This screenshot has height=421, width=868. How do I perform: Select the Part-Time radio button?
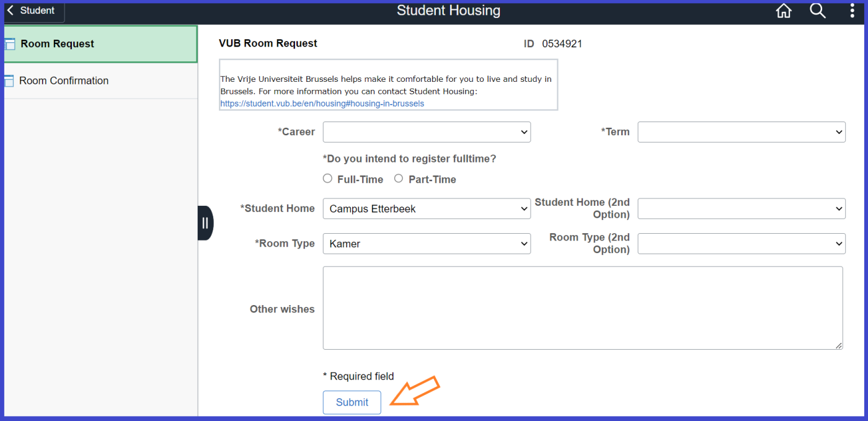[399, 179]
